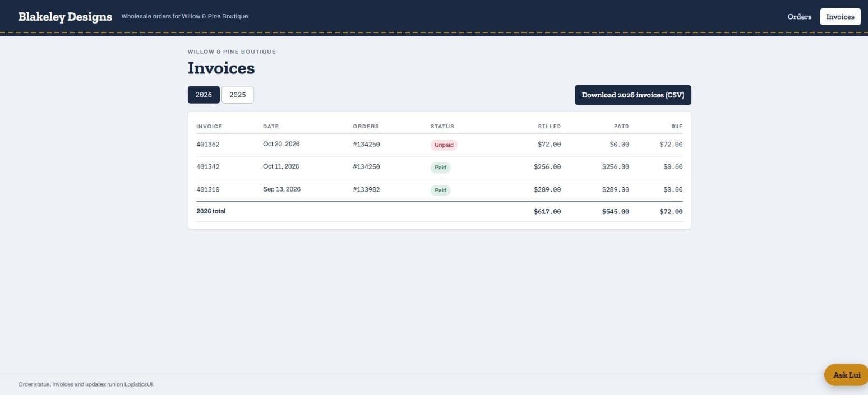Select the Invoice column header
The width and height of the screenshot is (868, 395).
(209, 127)
